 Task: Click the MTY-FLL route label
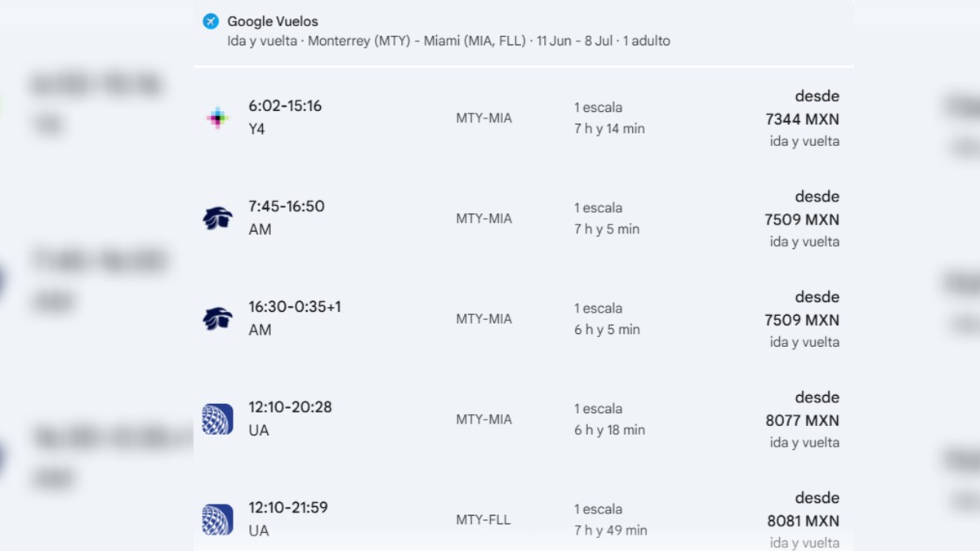[483, 520]
